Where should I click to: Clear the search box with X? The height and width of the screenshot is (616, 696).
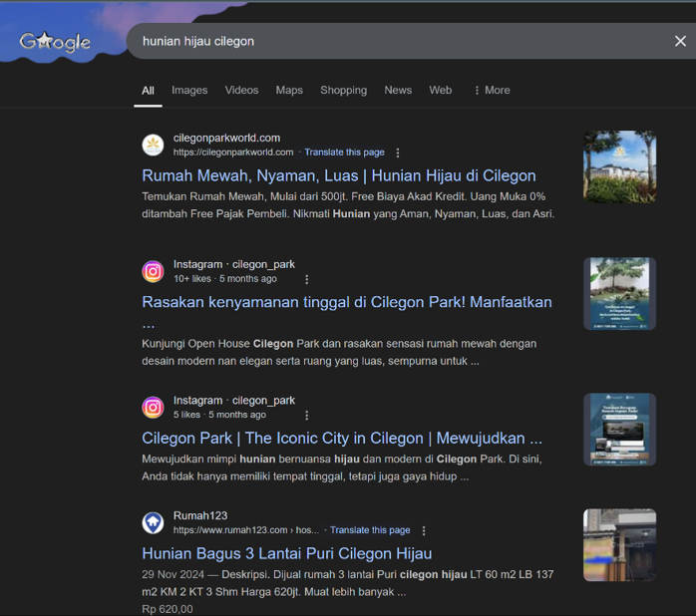point(680,41)
